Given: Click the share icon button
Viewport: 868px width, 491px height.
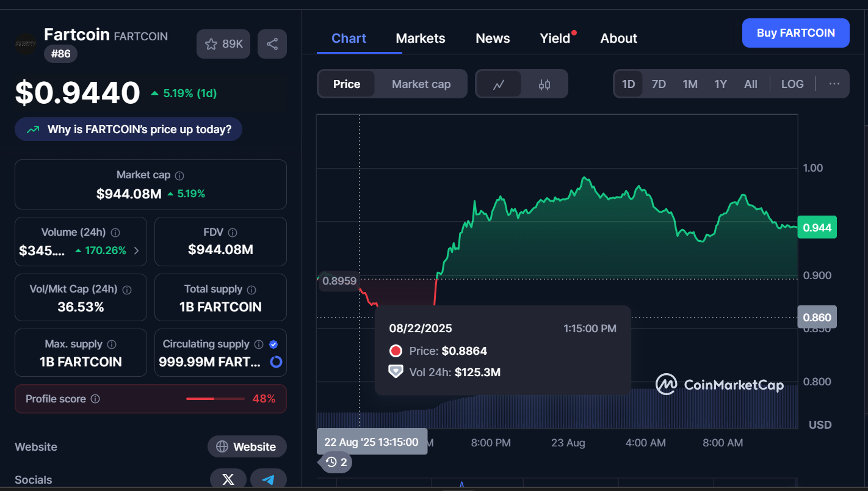Looking at the screenshot, I should pos(272,44).
